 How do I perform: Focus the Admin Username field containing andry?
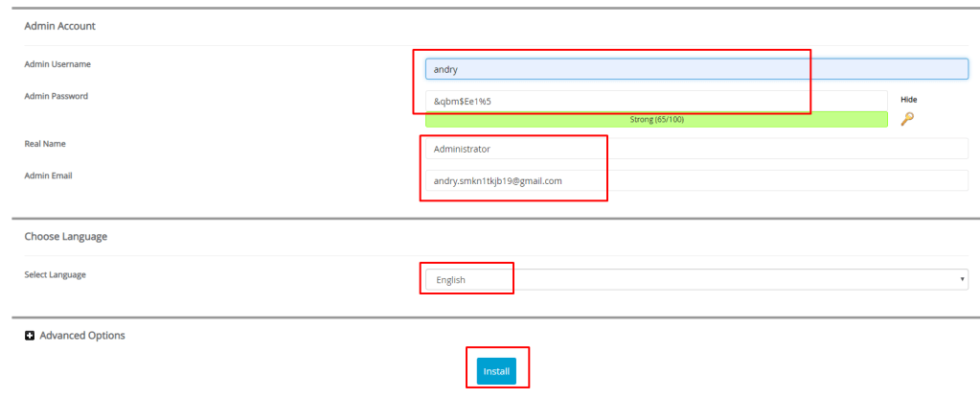click(695, 69)
